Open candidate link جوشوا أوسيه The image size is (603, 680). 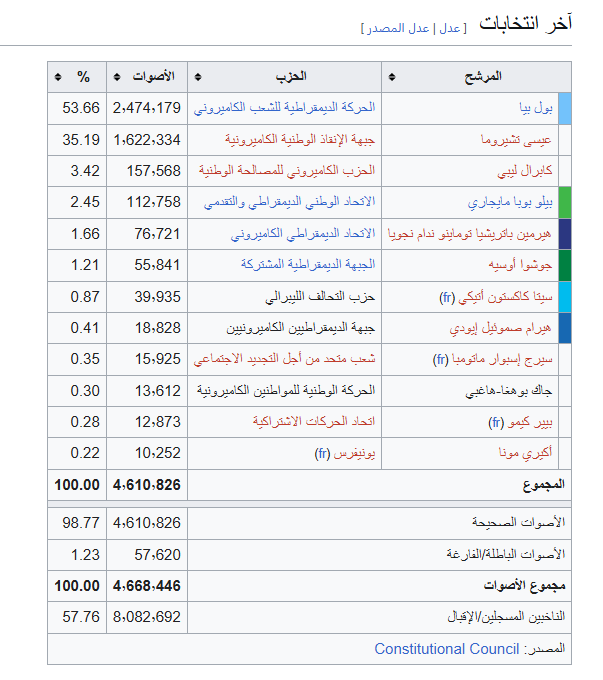520,265
